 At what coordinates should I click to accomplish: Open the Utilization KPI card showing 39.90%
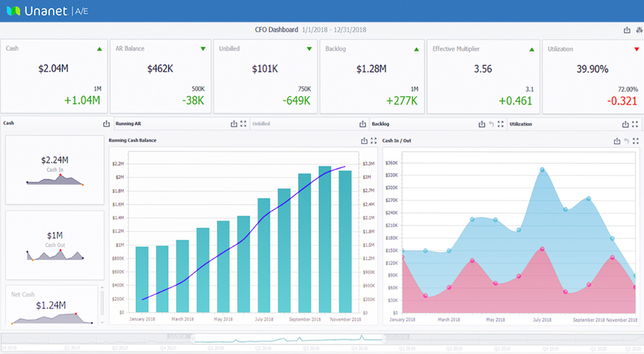coord(591,76)
